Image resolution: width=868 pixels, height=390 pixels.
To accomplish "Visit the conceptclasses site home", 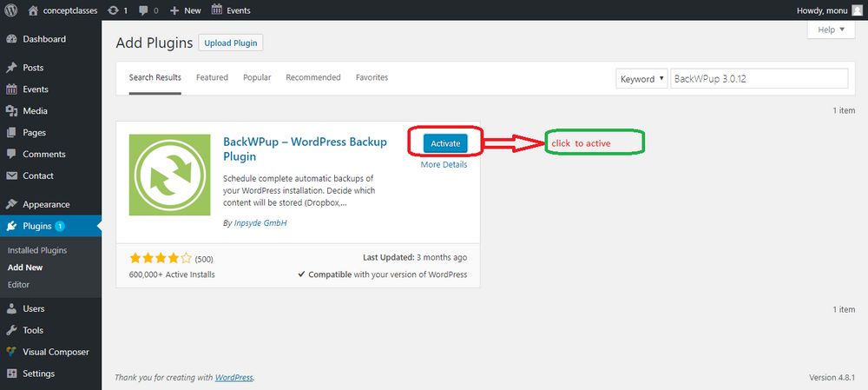I will pyautogui.click(x=62, y=10).
